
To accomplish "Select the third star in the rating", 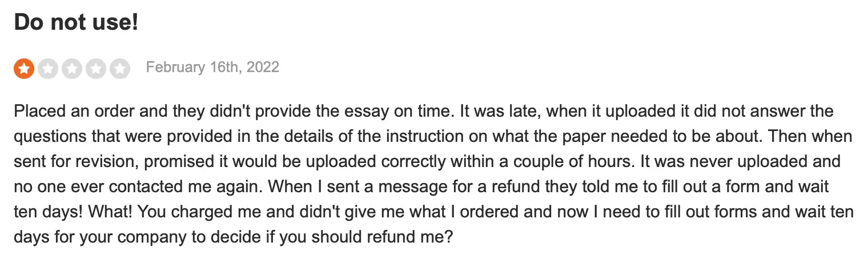I will (x=72, y=69).
